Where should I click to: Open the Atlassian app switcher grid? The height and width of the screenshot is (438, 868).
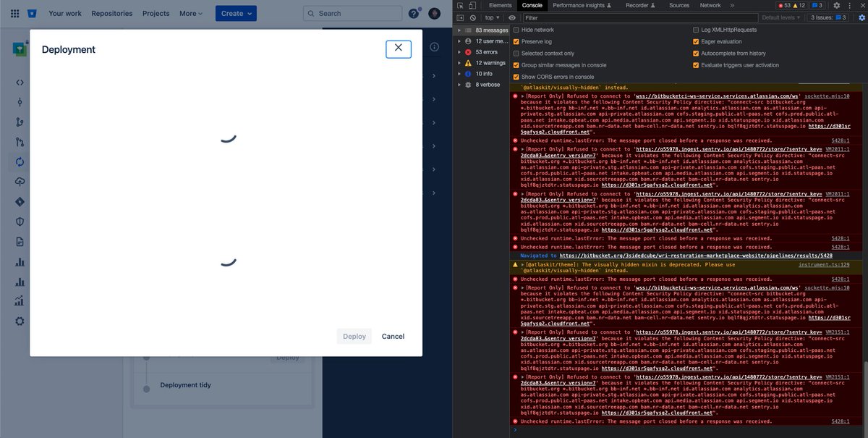(14, 13)
